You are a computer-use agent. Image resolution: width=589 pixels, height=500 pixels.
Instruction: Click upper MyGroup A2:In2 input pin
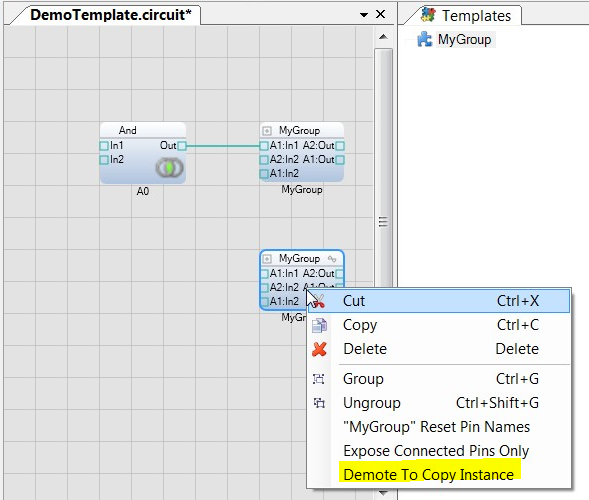[x=264, y=160]
